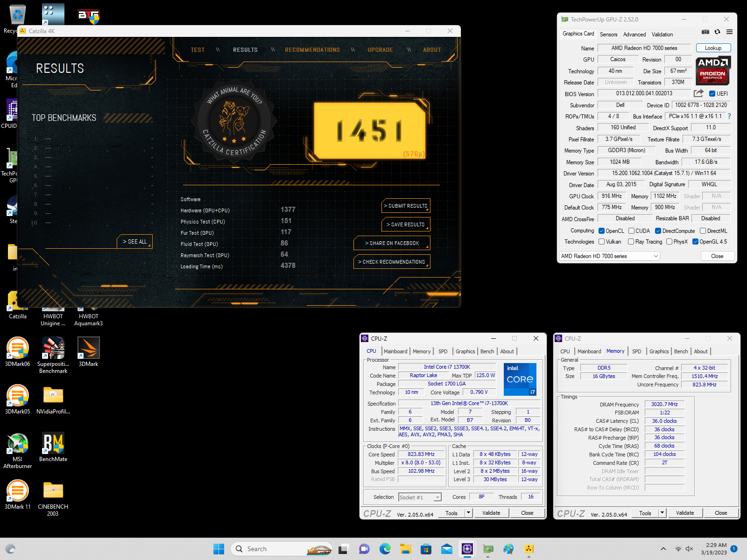
Task: Click the Lookup button in GPU-Z
Action: tap(713, 48)
